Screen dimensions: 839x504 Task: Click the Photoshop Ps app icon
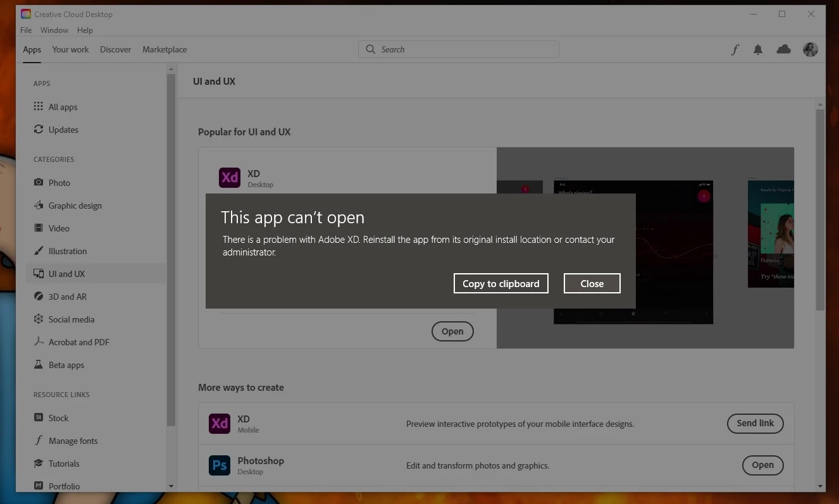tap(220, 466)
